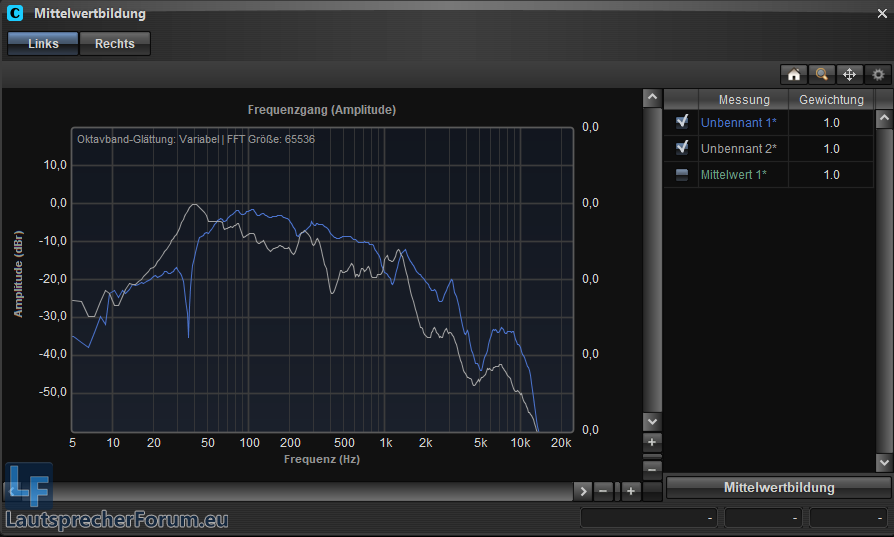
Task: Uncheck the Unbennant 1* measurement checkbox
Action: click(x=682, y=122)
